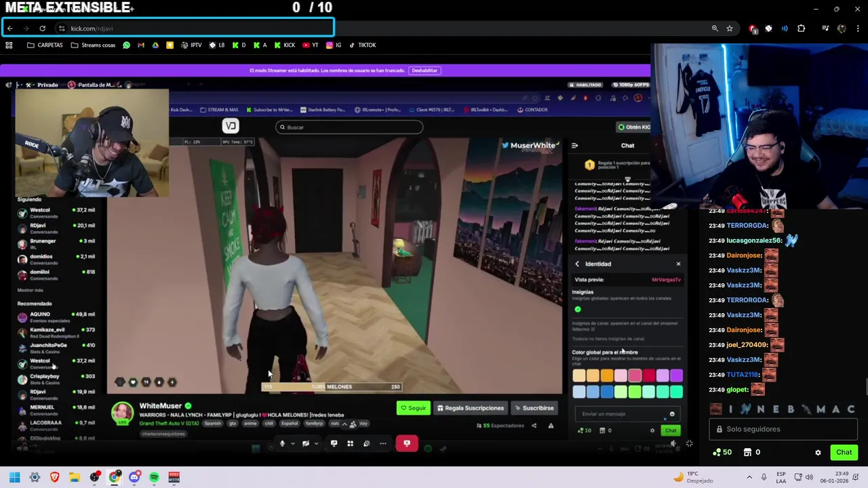
Task: Open emoji picker in inner message box
Action: 672,414
